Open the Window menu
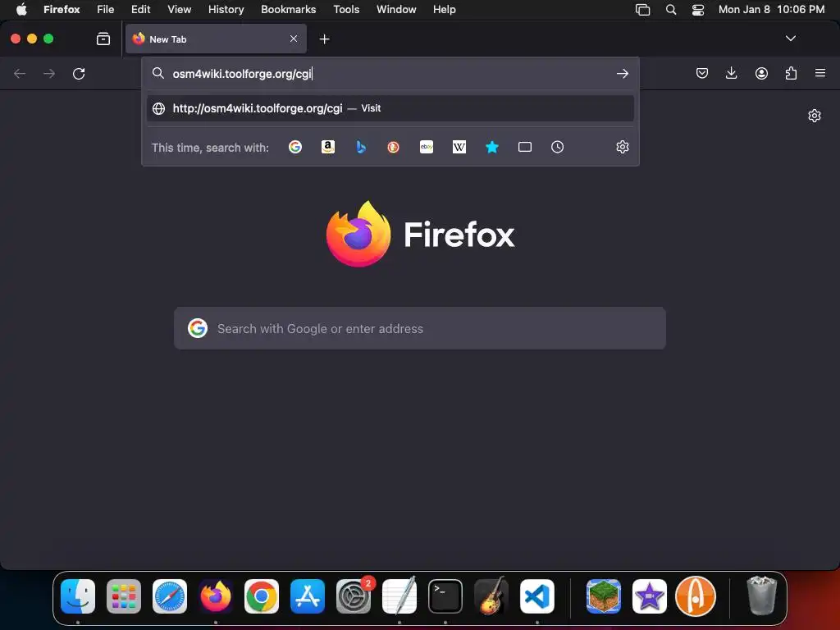This screenshot has width=840, height=630. 396,9
